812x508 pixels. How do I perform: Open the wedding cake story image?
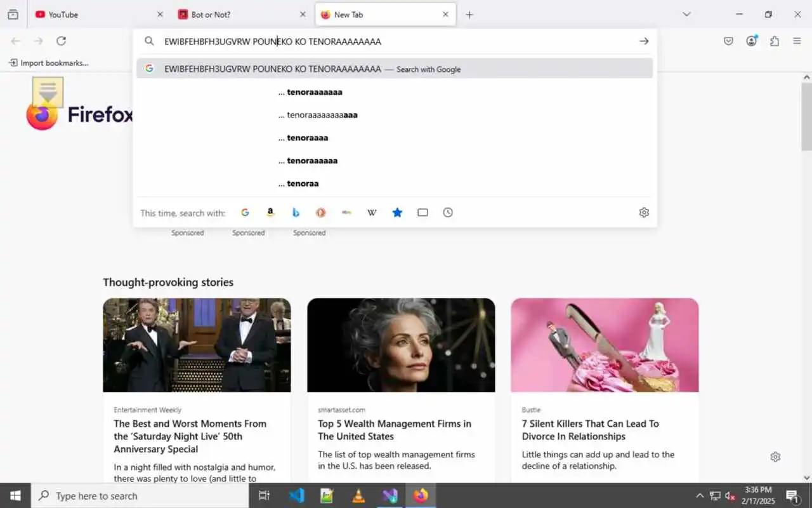coord(605,345)
